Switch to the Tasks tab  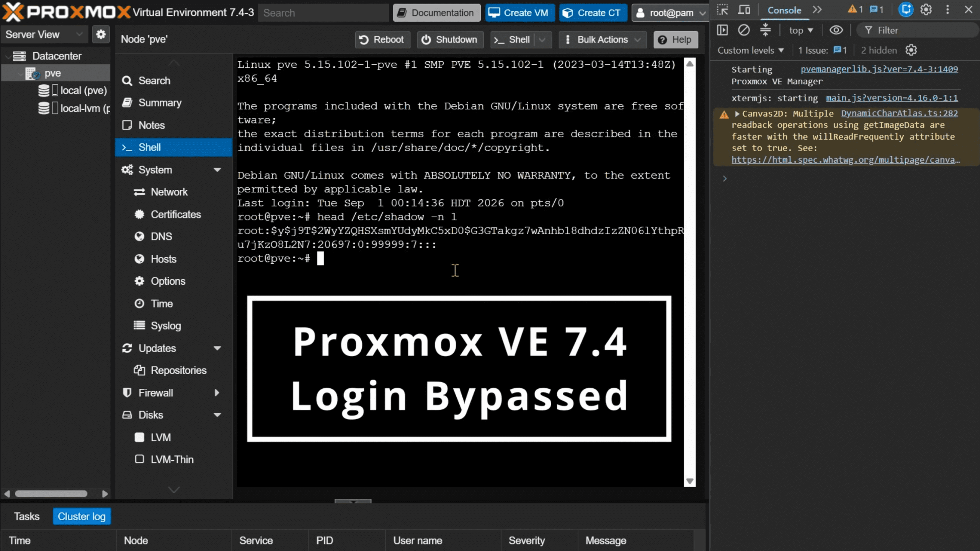pos(27,517)
